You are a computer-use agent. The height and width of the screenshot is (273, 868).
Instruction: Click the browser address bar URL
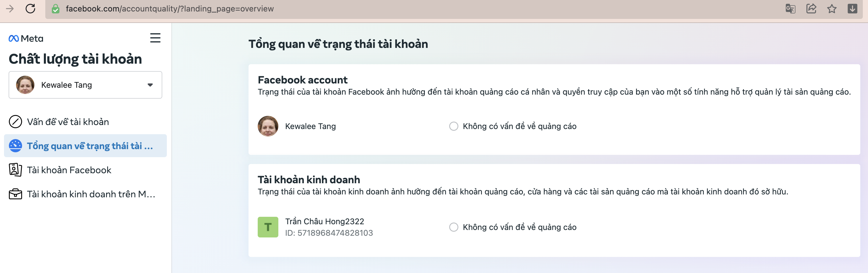coord(169,9)
